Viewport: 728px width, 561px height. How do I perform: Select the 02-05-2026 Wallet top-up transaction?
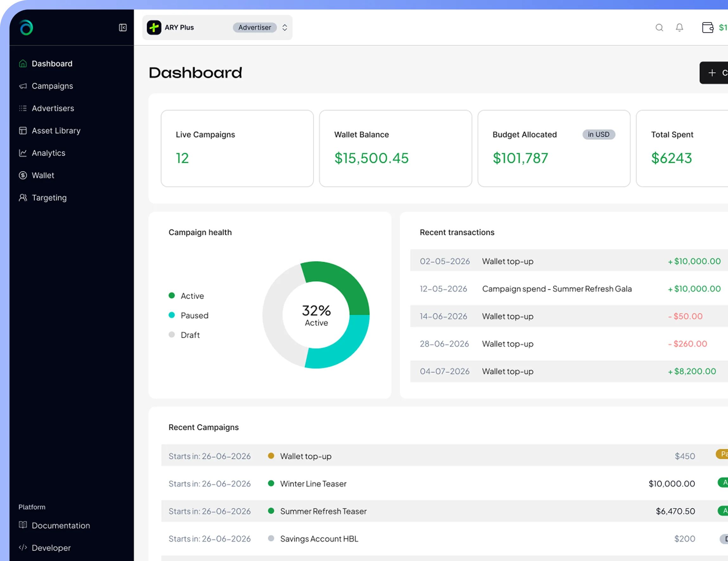(569, 261)
